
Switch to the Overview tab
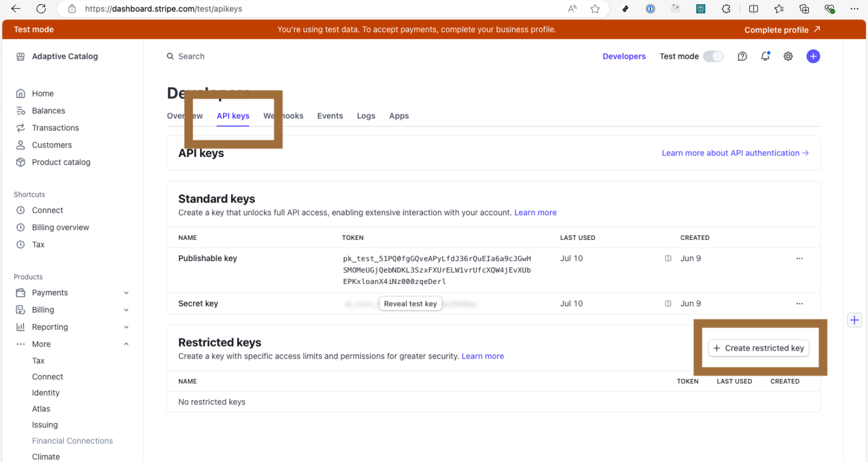point(185,116)
